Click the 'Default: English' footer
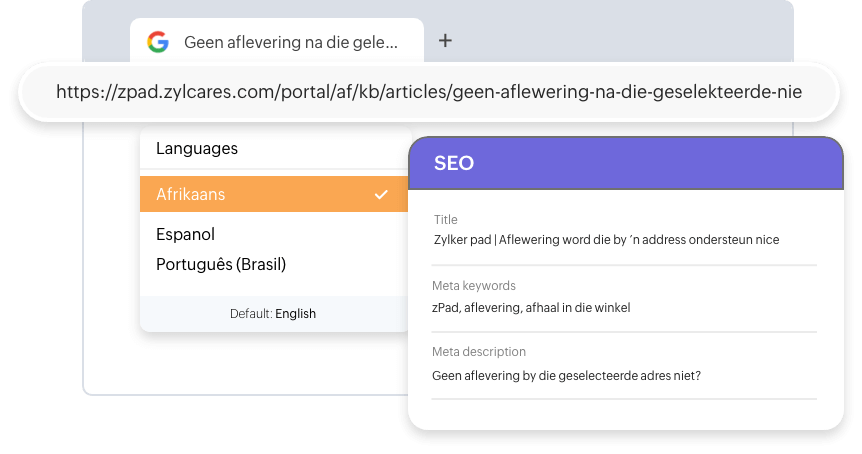 [x=273, y=313]
